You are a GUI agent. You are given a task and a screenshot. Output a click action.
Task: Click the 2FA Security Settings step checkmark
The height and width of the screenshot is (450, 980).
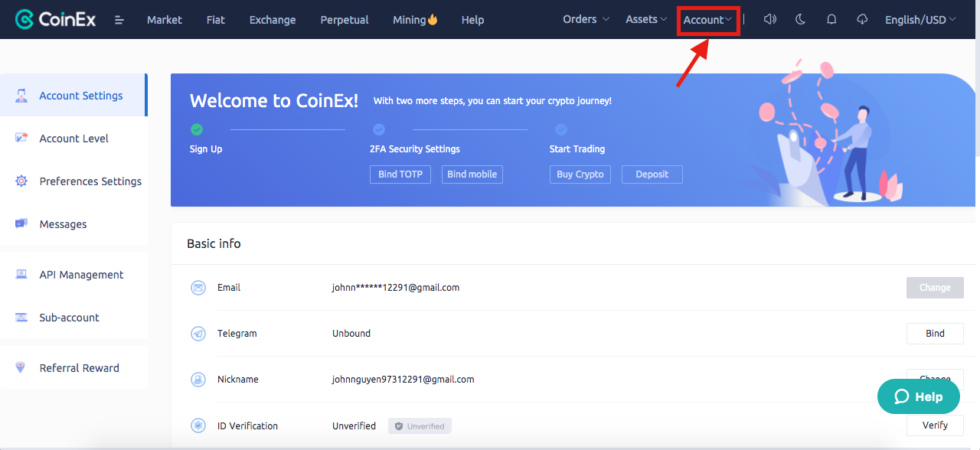click(x=379, y=129)
